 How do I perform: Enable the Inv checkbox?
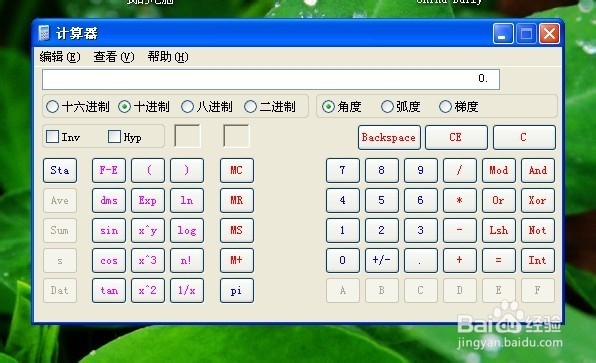[63, 137]
